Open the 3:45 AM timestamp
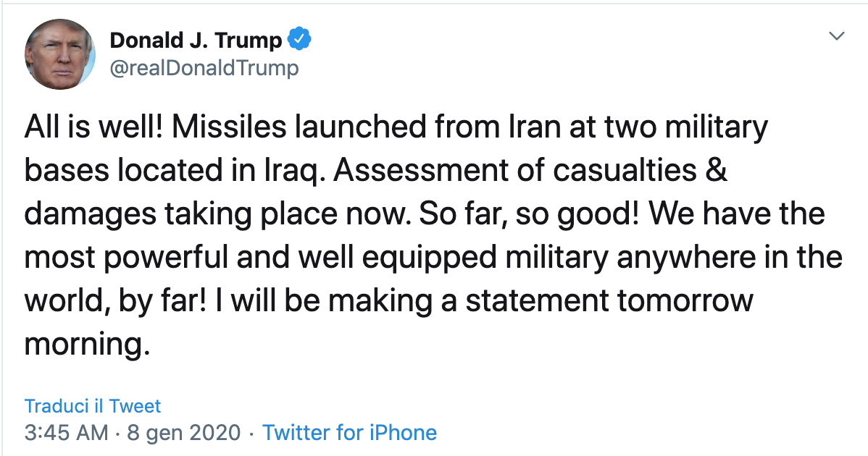The height and width of the screenshot is (456, 868). click(66, 432)
